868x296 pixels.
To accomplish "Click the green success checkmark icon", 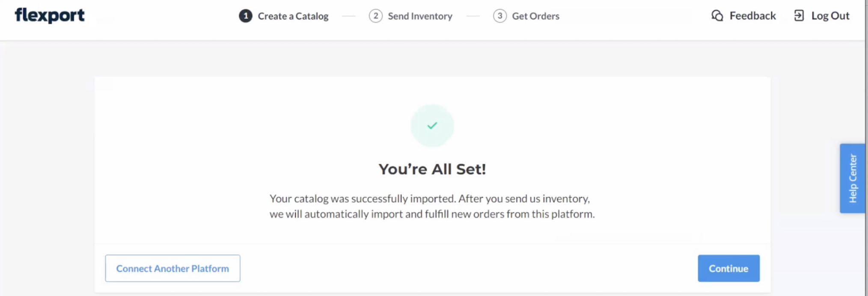I will pyautogui.click(x=432, y=125).
